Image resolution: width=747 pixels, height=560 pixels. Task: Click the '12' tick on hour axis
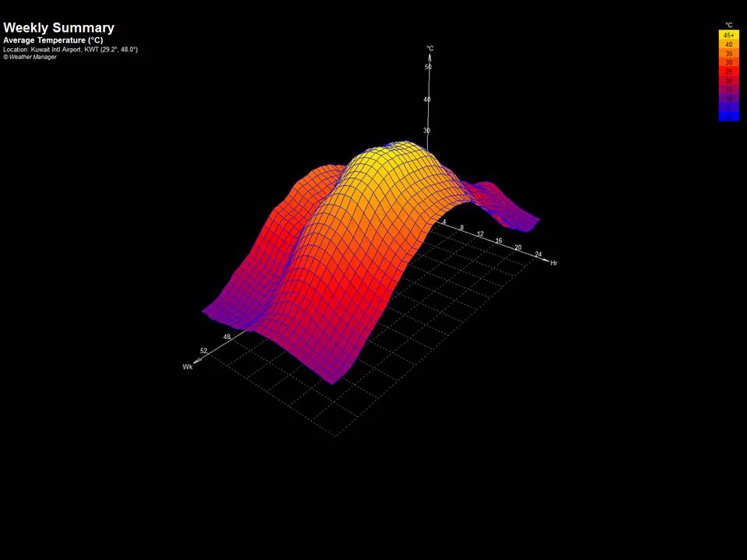(x=480, y=234)
